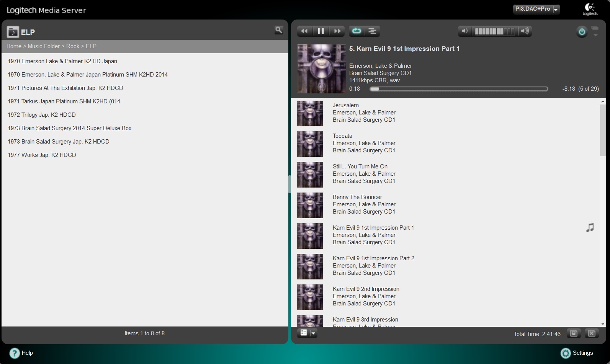Open the Pi3.DAC+Pro player dropdown
Viewport: 610px width, 364px height.
point(536,9)
